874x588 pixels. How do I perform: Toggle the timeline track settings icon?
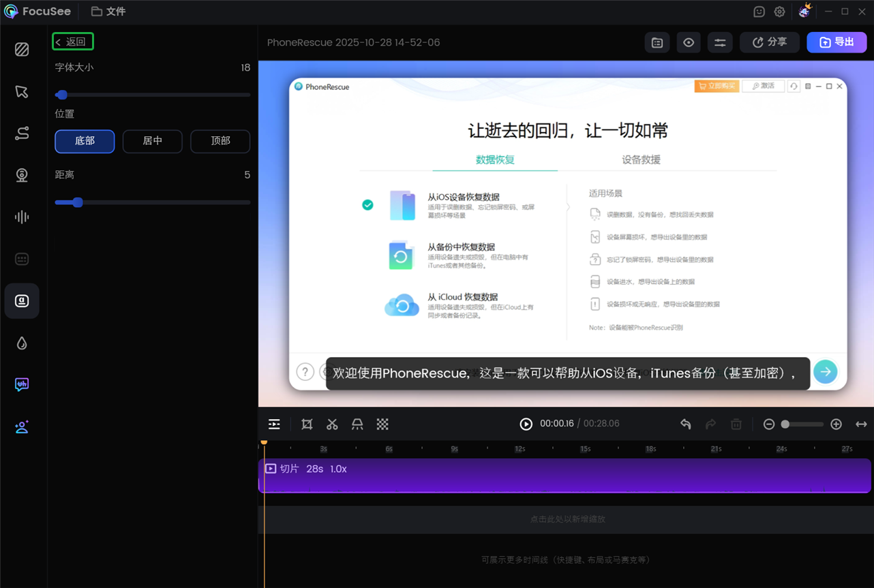pos(274,424)
